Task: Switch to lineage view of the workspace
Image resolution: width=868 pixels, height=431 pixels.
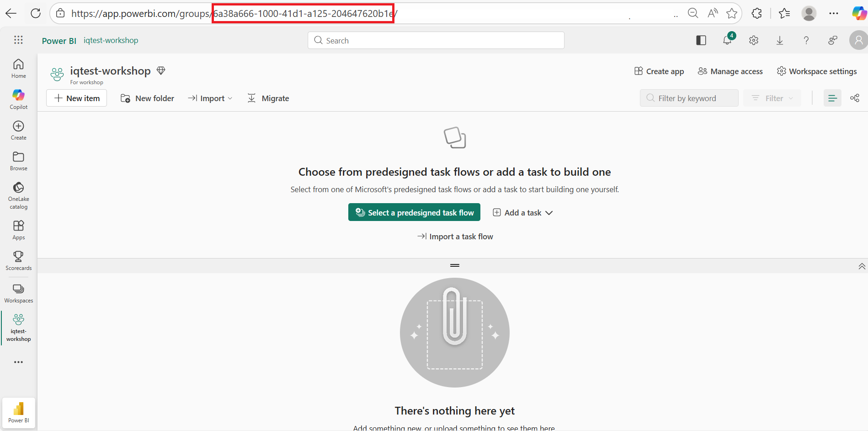Action: [x=855, y=97]
